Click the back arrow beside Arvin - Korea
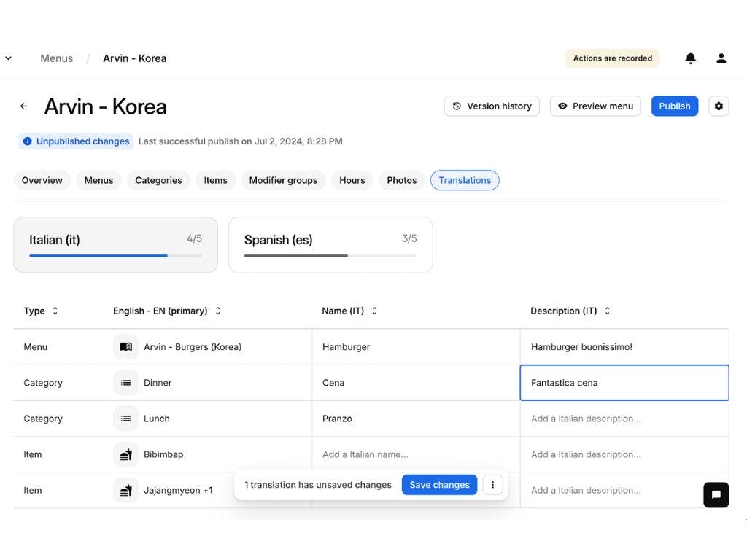This screenshot has width=747, height=560. click(23, 106)
